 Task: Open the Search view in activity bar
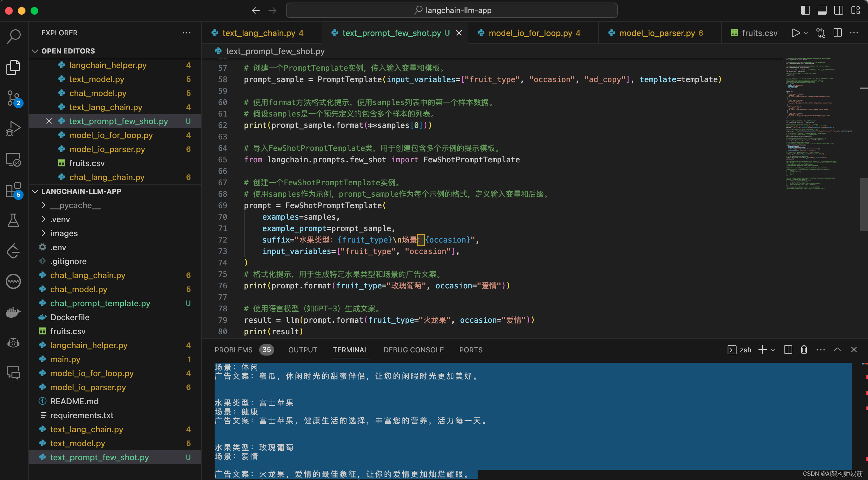(x=13, y=36)
